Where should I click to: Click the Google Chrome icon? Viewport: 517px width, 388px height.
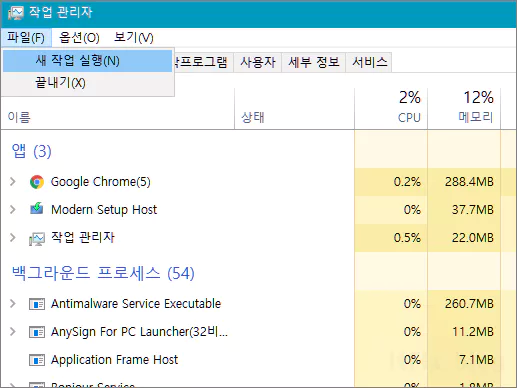tap(37, 182)
